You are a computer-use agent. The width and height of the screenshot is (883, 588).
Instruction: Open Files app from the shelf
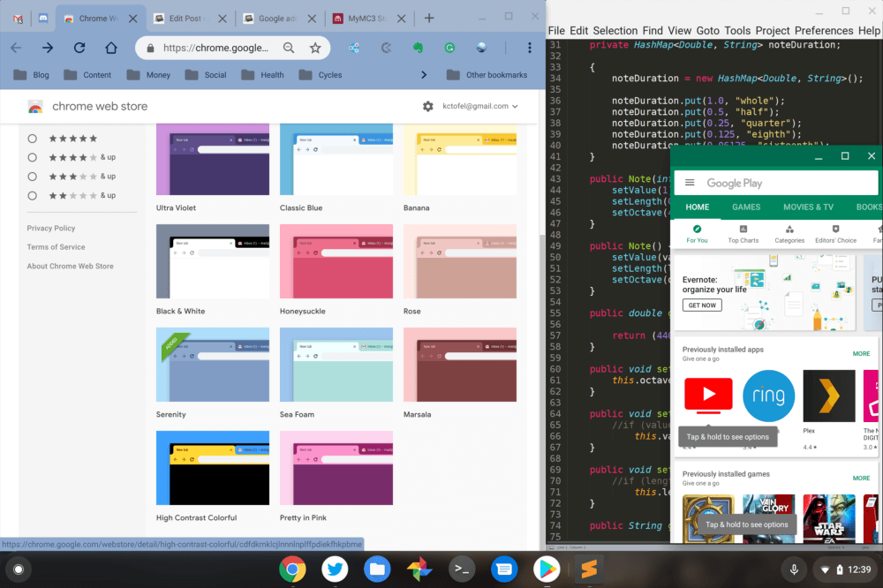pos(377,569)
